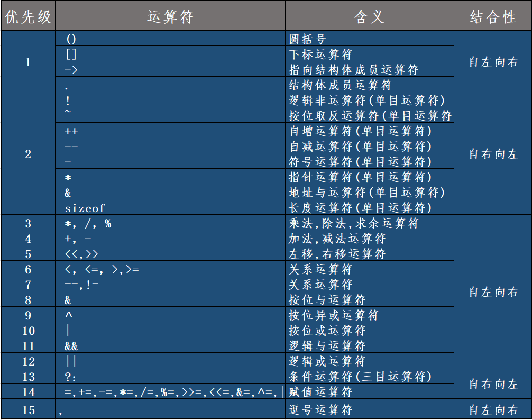Select the 圆括号 meaning cell
This screenshot has width=532, height=420.
pyautogui.click(x=370, y=38)
